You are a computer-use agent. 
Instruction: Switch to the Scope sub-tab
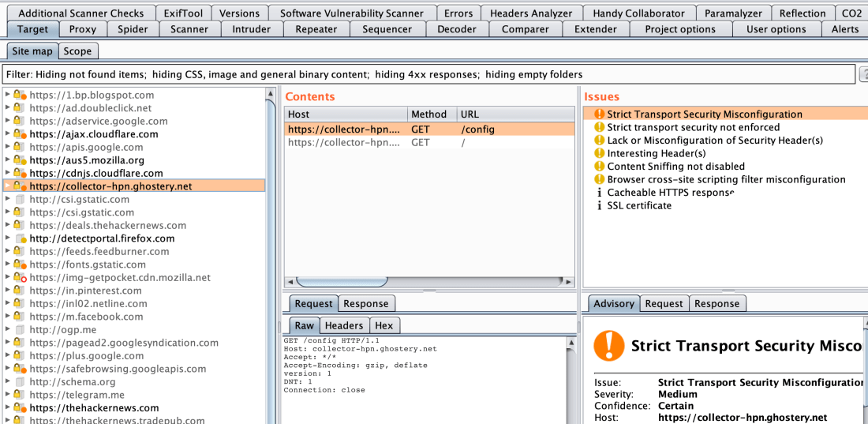[x=77, y=51]
